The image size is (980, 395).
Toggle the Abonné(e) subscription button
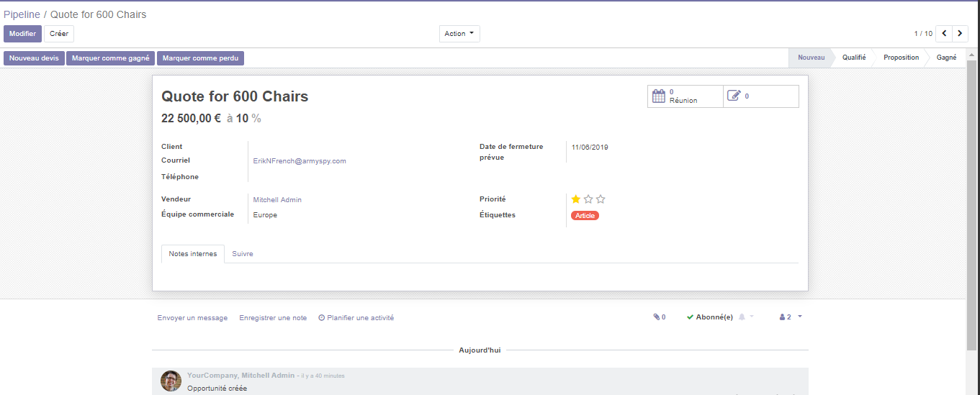tap(710, 317)
